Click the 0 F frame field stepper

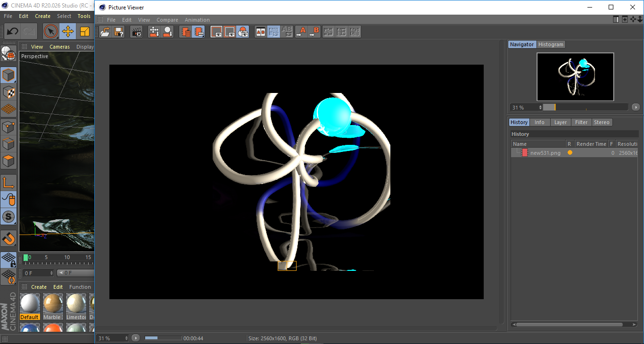click(51, 273)
